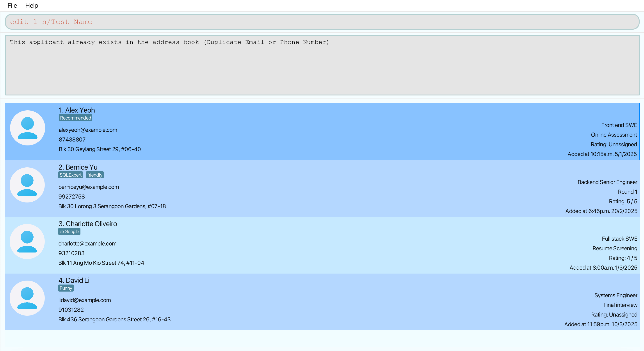644x351 pixels.
Task: Click email charlotte@example.com
Action: [87, 244]
